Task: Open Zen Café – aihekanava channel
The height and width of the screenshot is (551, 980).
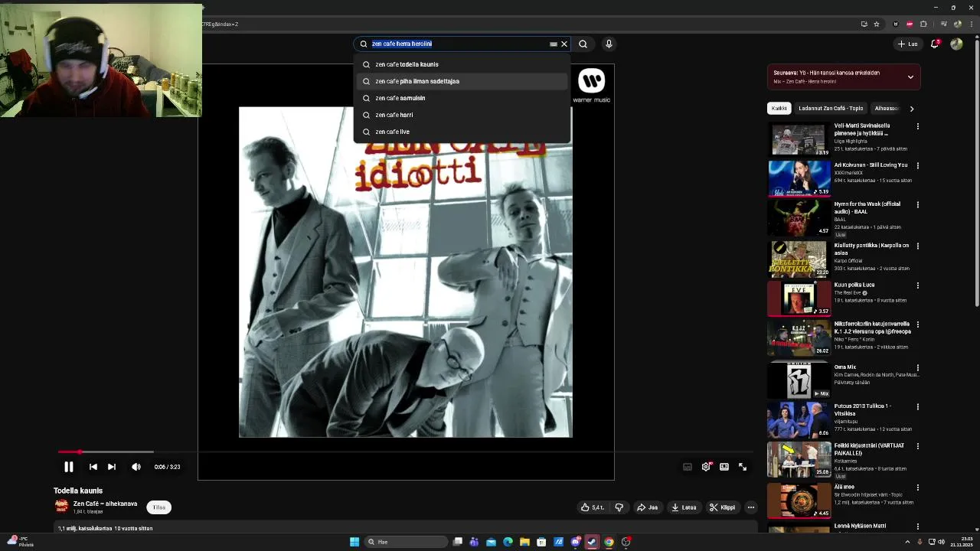Action: 105,504
